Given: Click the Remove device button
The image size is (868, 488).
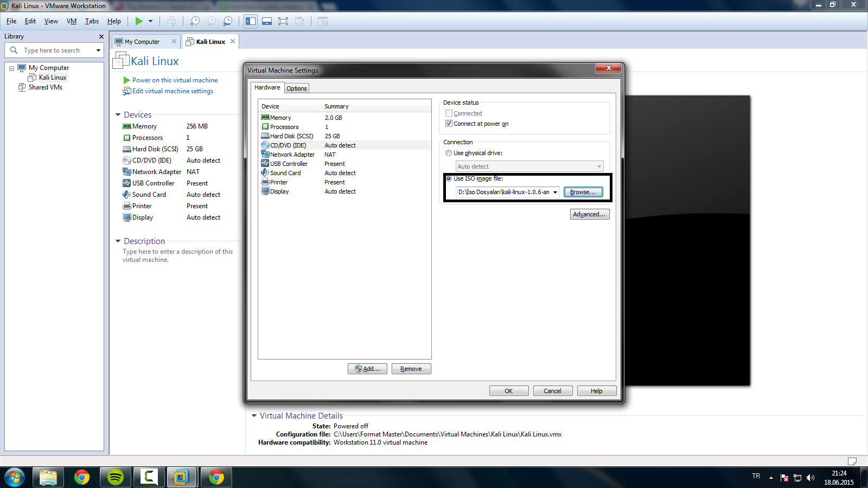Looking at the screenshot, I should pos(411,369).
